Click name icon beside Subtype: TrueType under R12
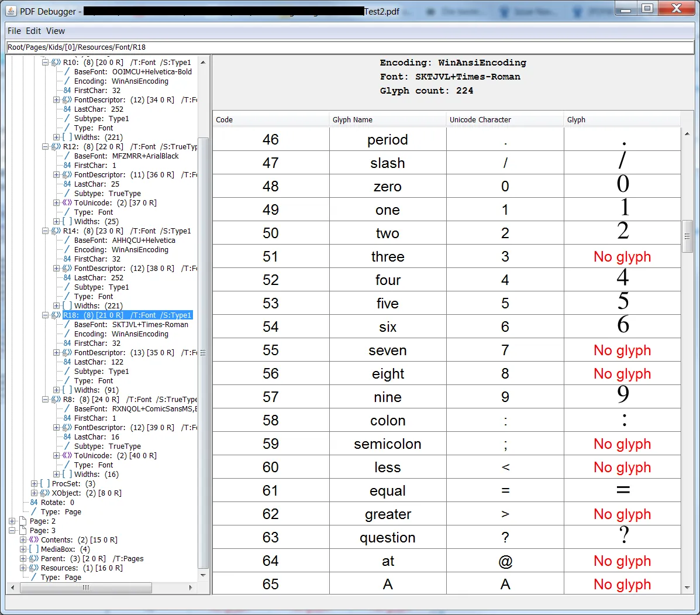Screen dimensions: 700x615 [67, 193]
